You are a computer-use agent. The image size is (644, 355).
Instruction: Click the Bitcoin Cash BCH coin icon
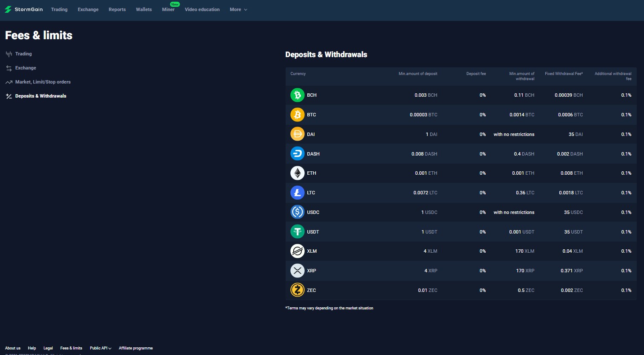(297, 95)
